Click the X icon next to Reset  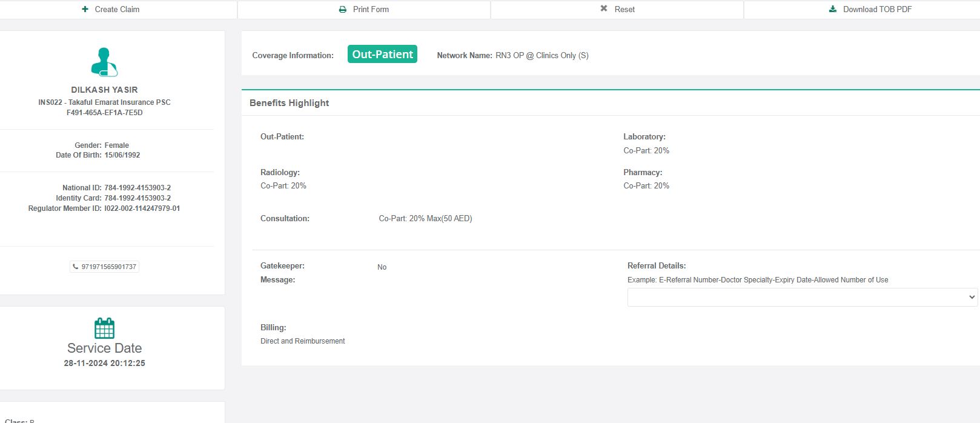pos(604,9)
